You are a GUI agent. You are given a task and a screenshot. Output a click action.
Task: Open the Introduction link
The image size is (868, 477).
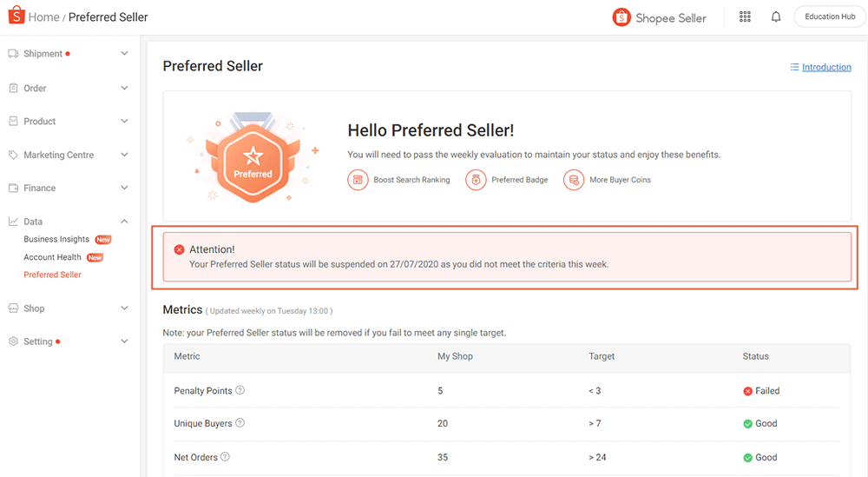point(825,67)
